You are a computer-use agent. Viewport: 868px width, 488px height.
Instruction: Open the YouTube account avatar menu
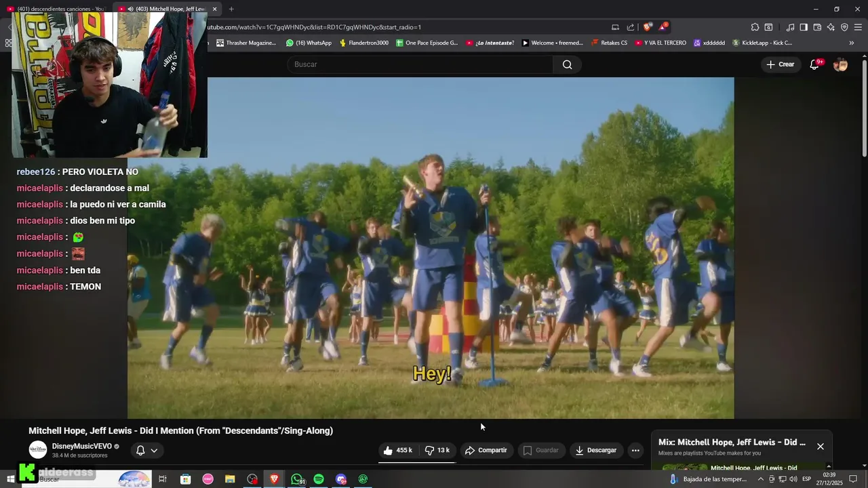(x=840, y=64)
